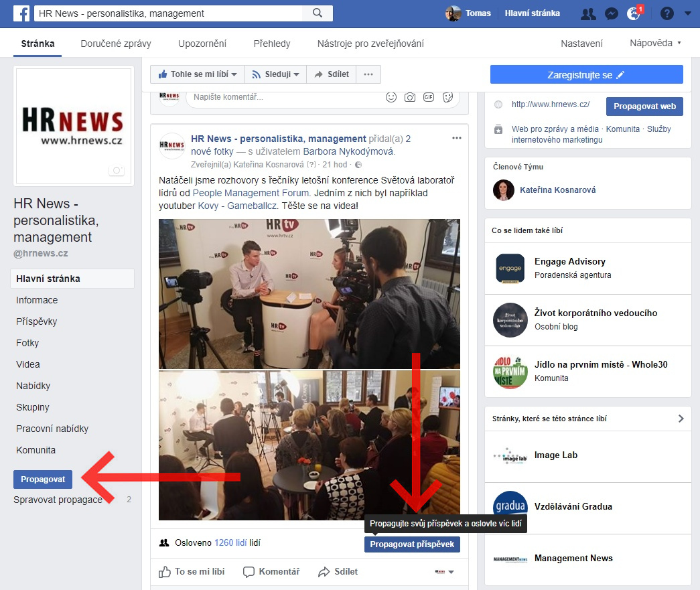Click the Propagovat sidebar button
This screenshot has width=700, height=590.
(43, 480)
